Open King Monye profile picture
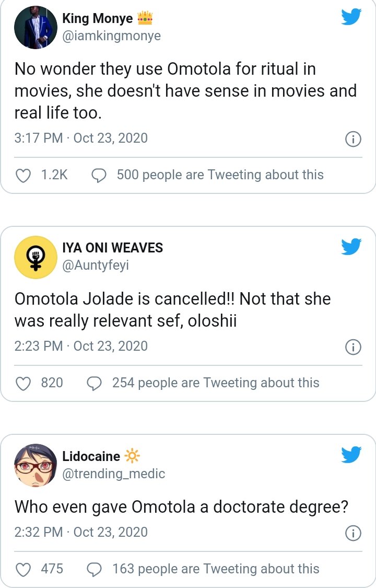Viewport: 376px width, 588px height. 35,28
